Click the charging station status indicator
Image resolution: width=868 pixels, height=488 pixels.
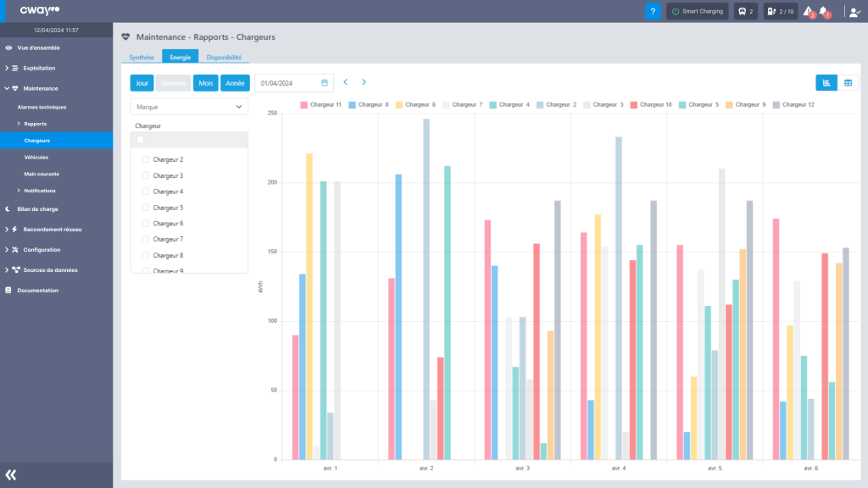[780, 11]
